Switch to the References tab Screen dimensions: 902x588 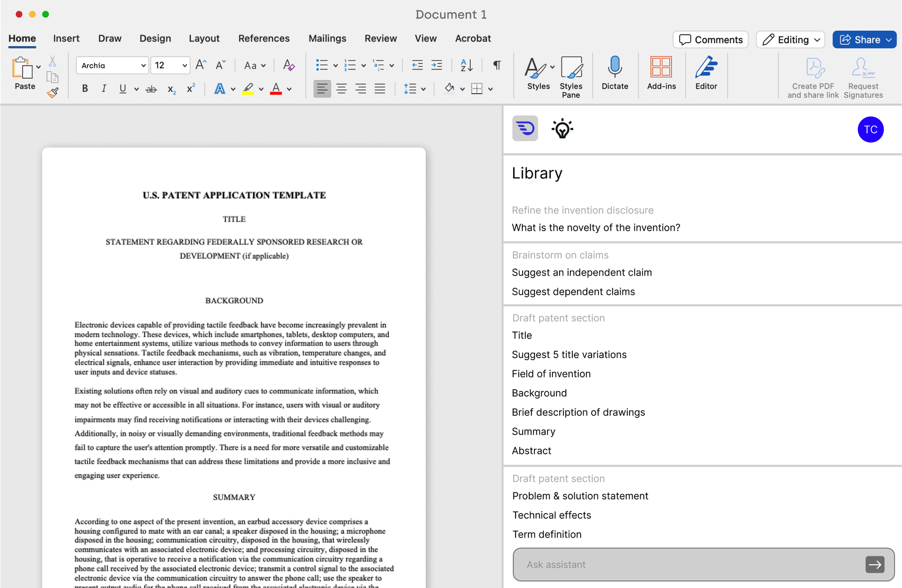point(264,38)
